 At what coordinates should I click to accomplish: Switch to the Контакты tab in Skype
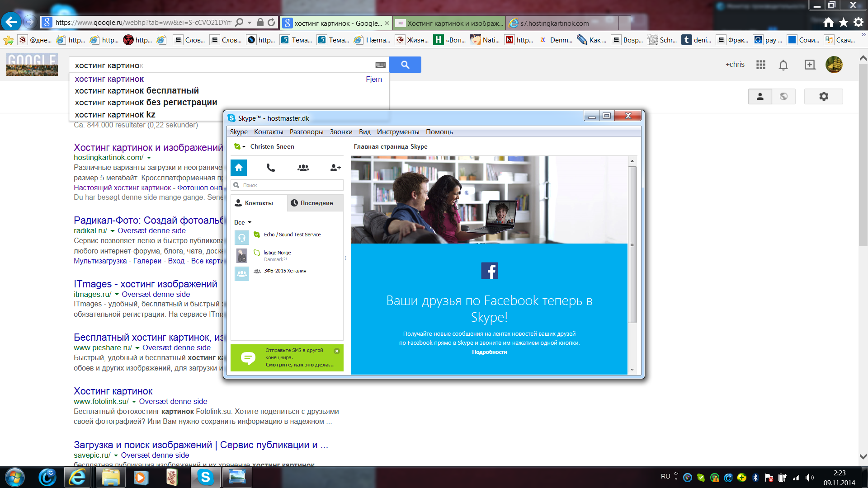(x=259, y=203)
